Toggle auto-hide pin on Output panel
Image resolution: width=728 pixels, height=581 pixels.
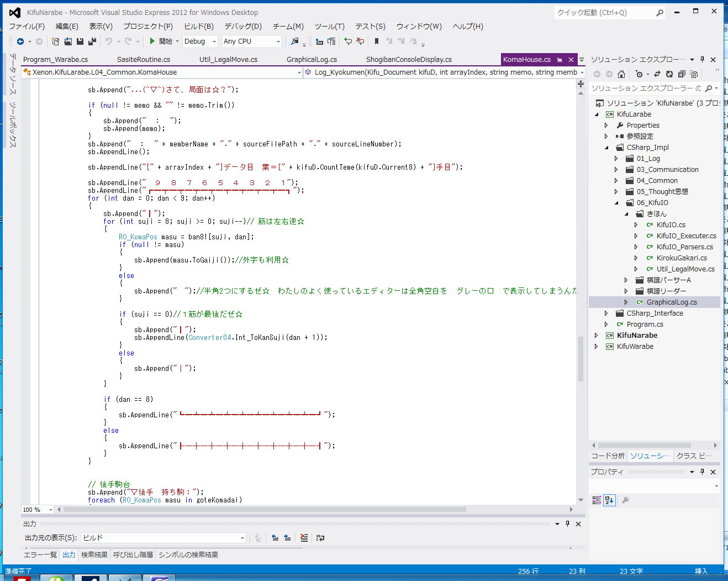567,524
